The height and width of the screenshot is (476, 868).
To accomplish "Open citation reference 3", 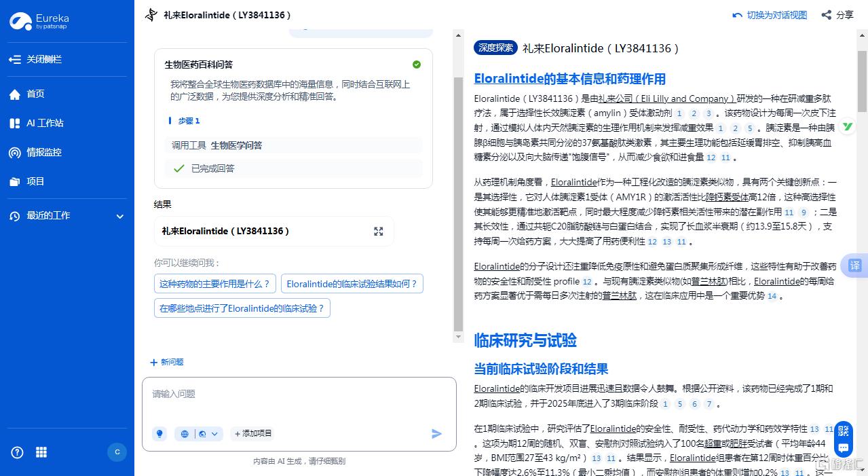I will (709, 114).
